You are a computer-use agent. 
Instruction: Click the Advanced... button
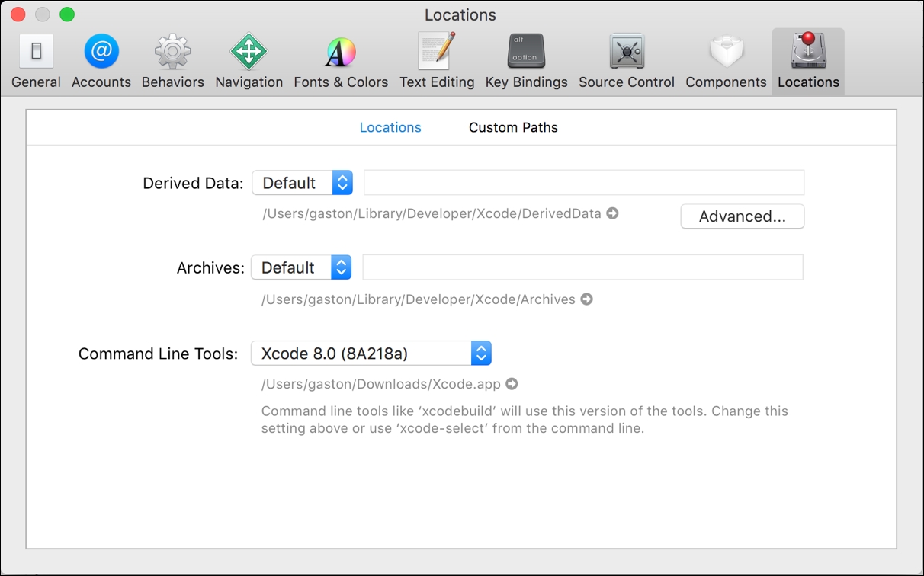pyautogui.click(x=742, y=216)
